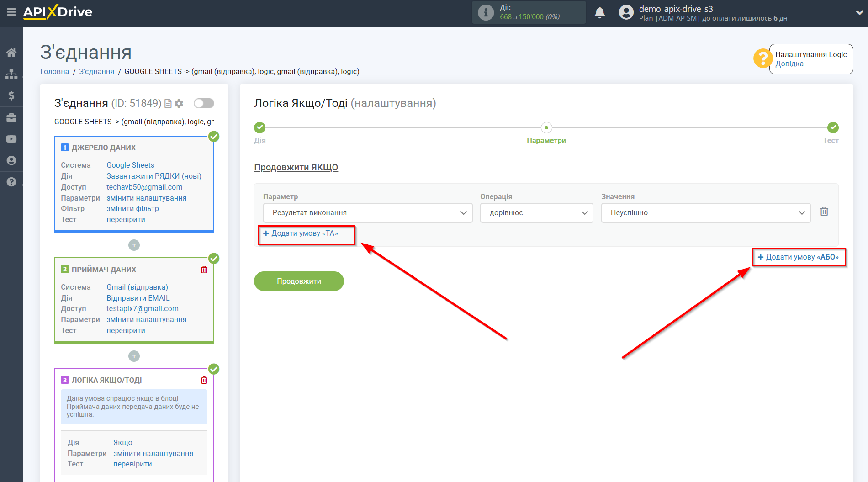Add a step after the data source

click(134, 245)
